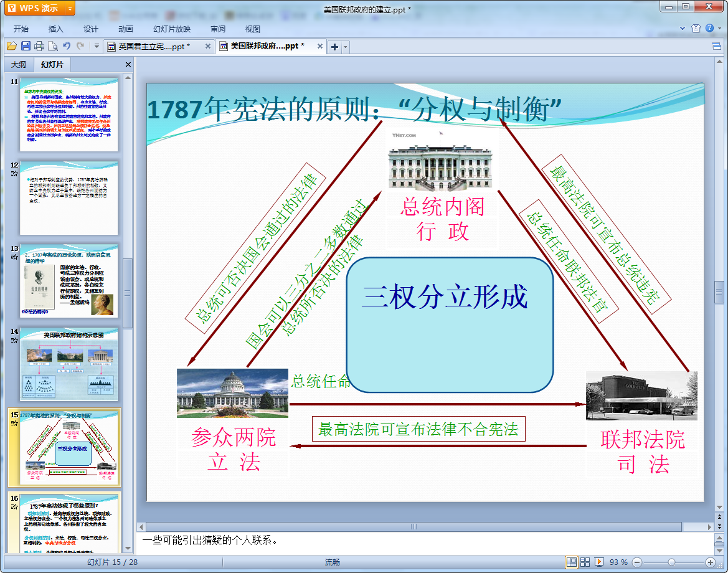
Task: Click the 联邦法院 司法 text box
Action: 643,452
